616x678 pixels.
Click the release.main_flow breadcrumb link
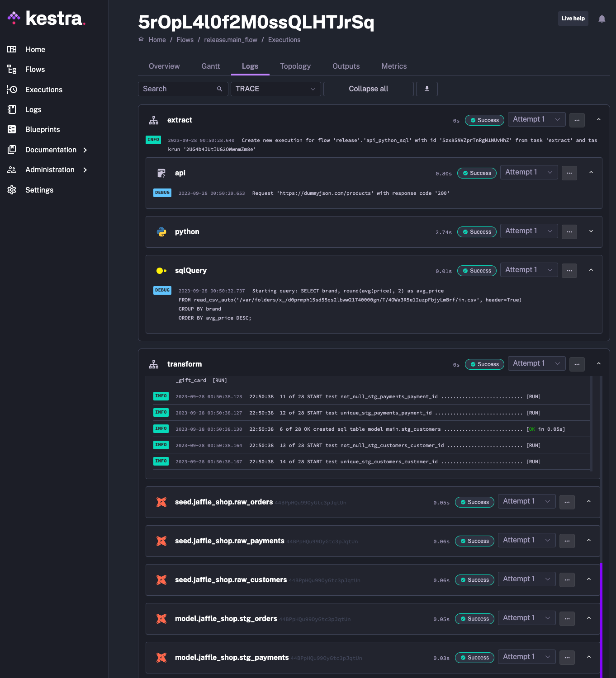(230, 40)
